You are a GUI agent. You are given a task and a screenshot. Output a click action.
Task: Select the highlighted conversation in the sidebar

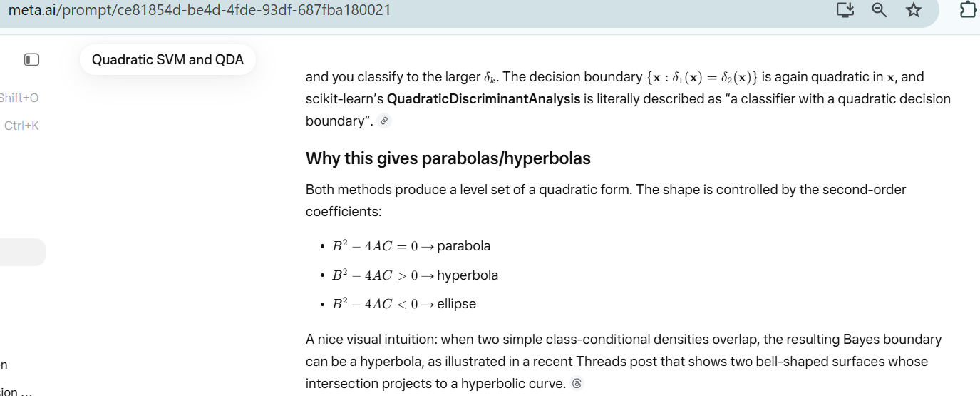(x=21, y=253)
